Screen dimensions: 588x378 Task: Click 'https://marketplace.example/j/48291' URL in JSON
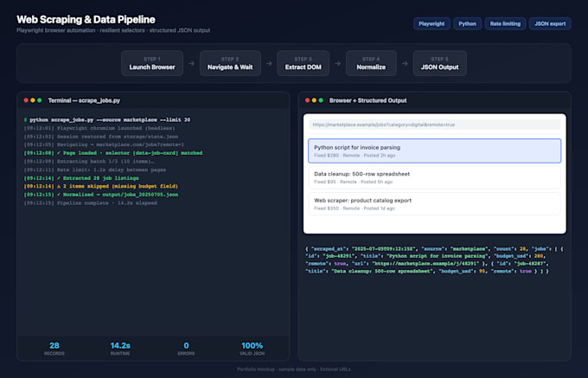[x=425, y=264]
